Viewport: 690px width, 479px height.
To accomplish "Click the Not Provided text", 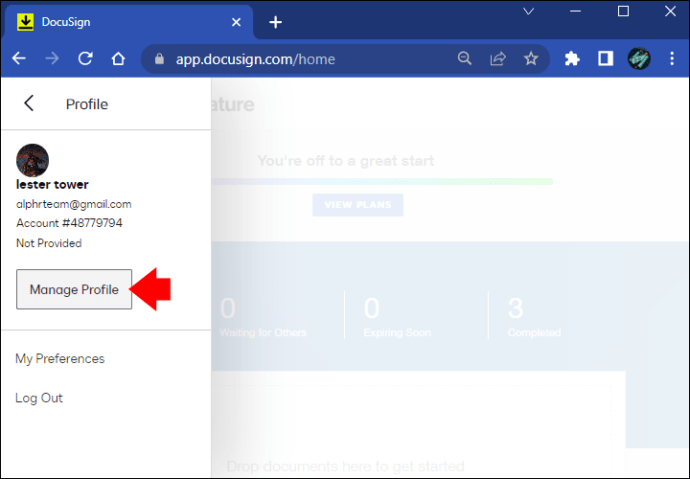I will 49,243.
